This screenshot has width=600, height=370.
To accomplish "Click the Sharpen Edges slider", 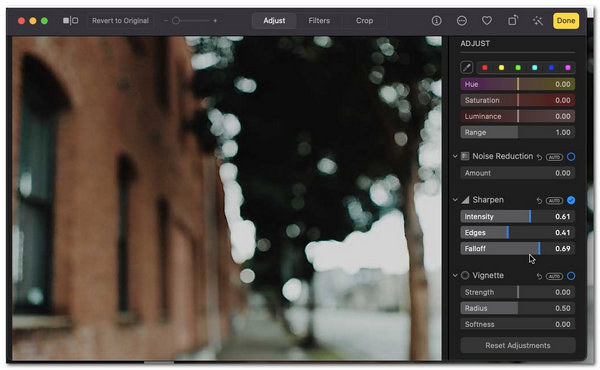I will [518, 233].
